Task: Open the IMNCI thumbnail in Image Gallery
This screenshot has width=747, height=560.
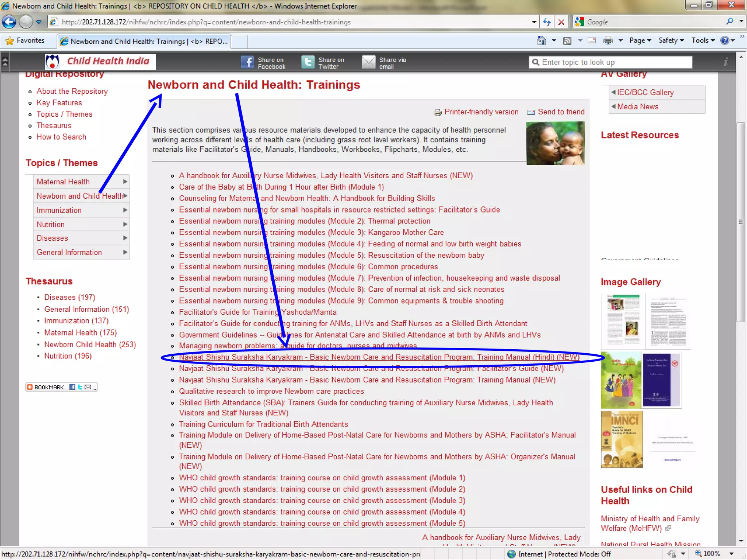Action: 622,439
